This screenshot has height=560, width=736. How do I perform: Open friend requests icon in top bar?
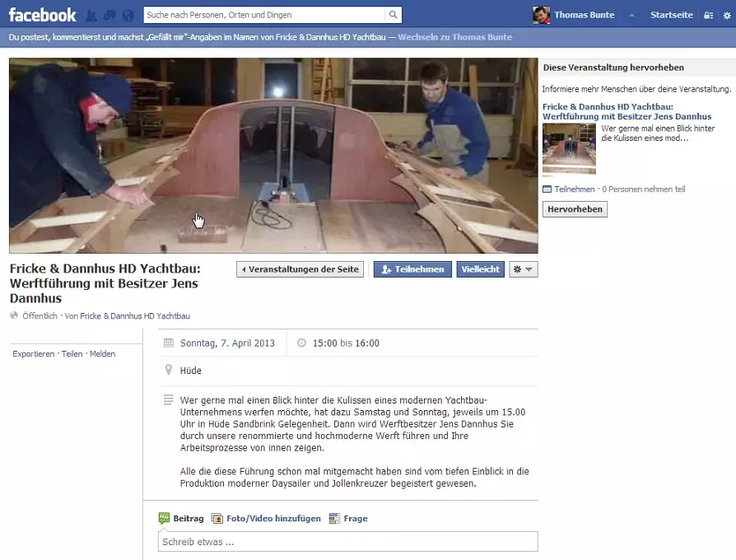[91, 16]
